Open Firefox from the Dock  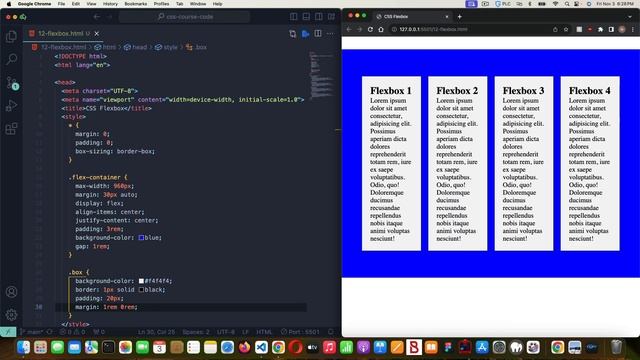244,347
